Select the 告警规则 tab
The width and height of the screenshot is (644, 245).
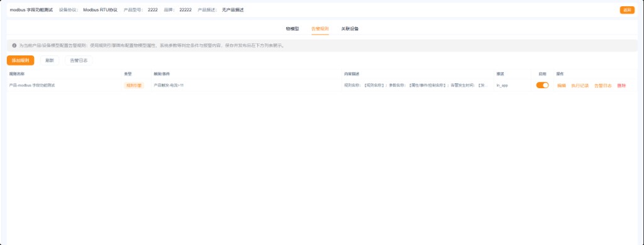[x=320, y=29]
